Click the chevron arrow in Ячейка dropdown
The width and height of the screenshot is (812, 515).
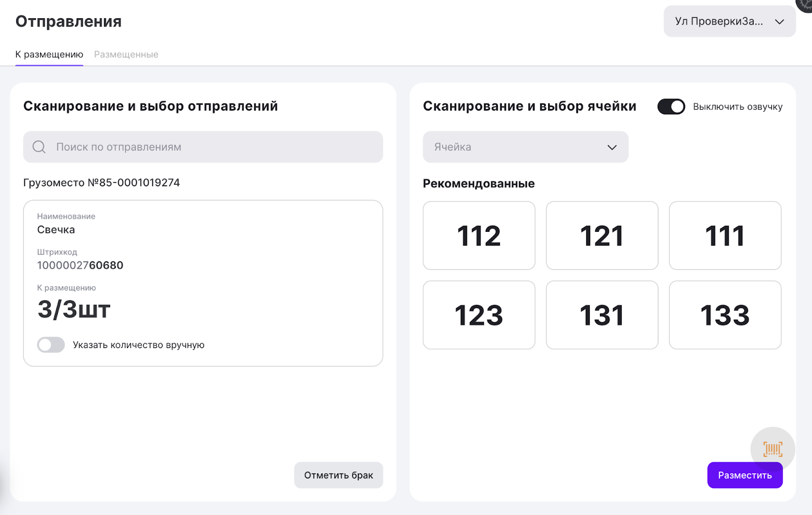[612, 147]
